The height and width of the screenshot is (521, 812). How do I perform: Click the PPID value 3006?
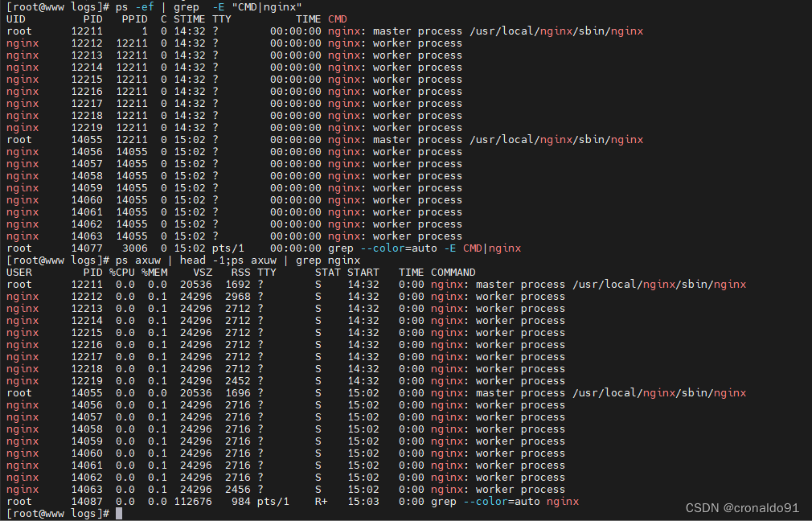pos(134,248)
